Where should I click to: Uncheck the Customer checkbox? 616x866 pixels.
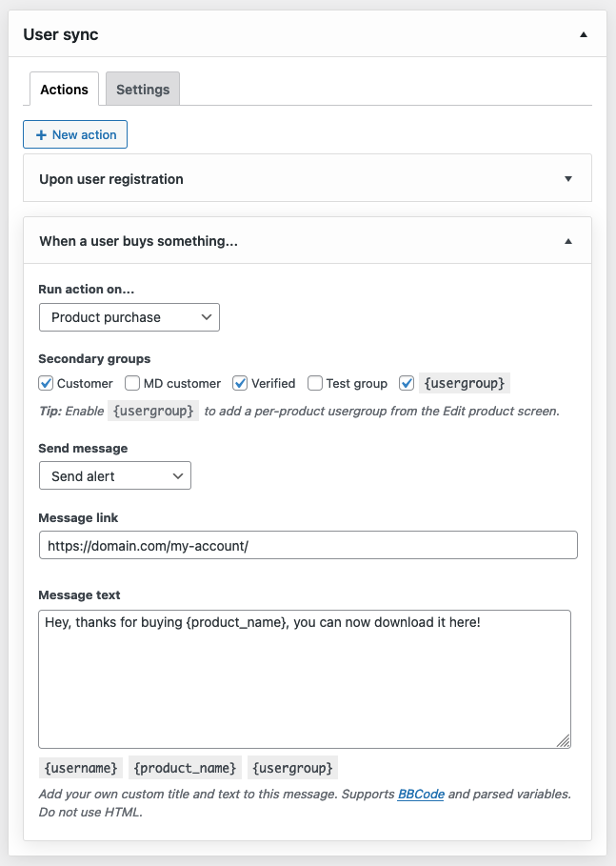tap(46, 383)
